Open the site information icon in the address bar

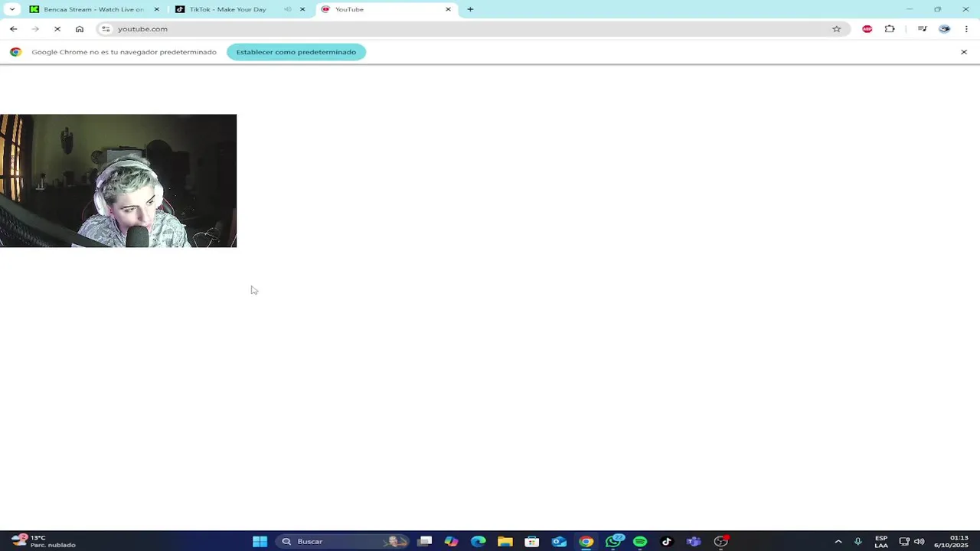[x=106, y=29]
